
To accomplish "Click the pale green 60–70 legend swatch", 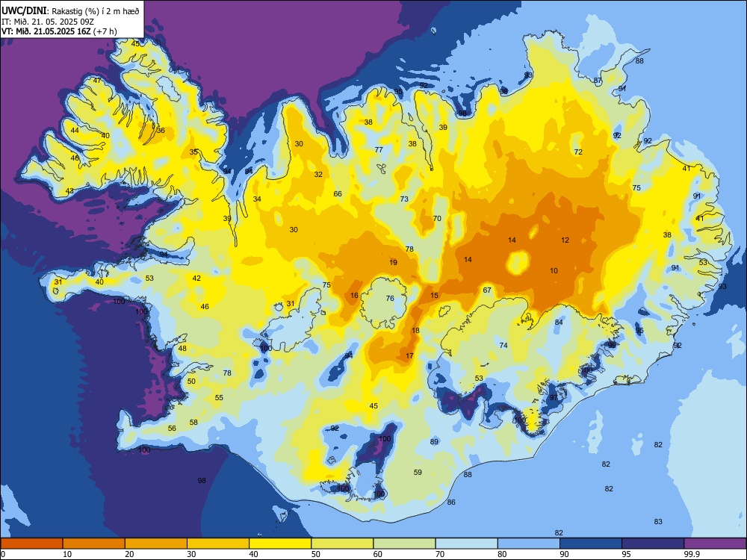I will click(x=404, y=544).
